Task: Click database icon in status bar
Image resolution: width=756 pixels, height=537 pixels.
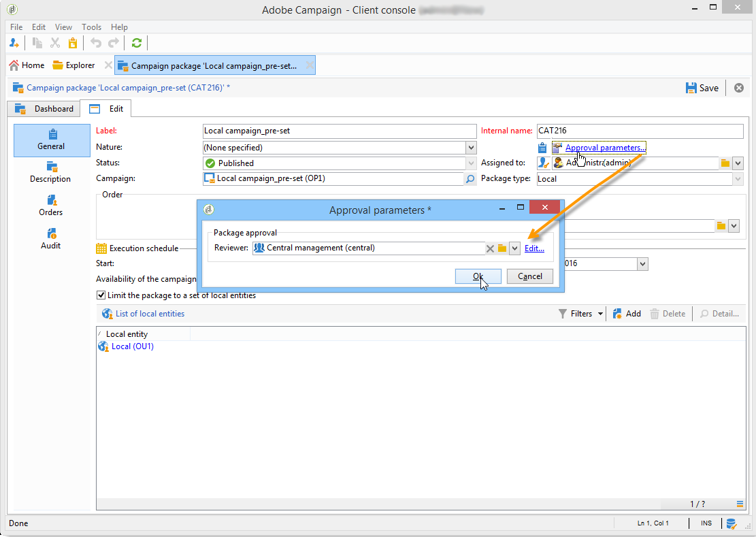Action: [732, 523]
